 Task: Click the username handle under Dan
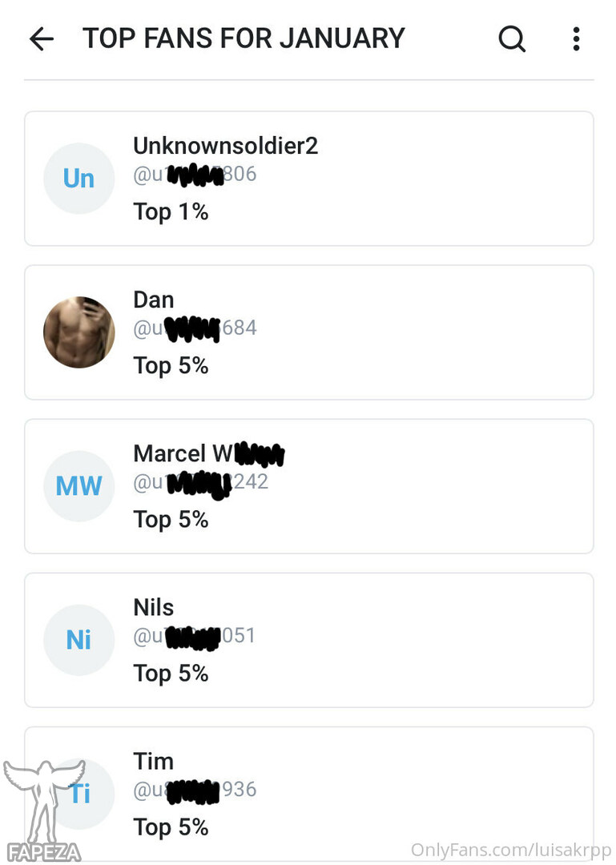tap(195, 328)
